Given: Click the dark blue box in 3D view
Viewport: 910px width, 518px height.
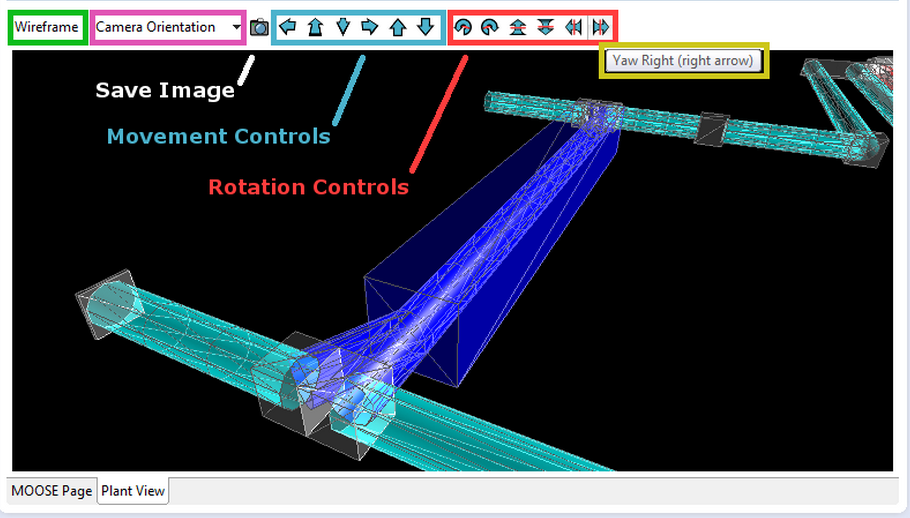Looking at the screenshot, I should click(493, 255).
